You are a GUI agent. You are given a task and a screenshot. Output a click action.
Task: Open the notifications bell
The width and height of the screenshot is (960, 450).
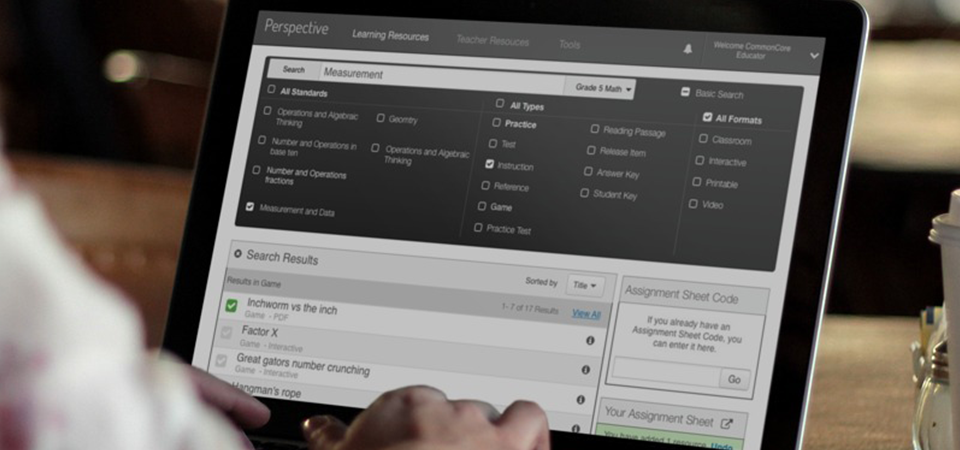(688, 50)
